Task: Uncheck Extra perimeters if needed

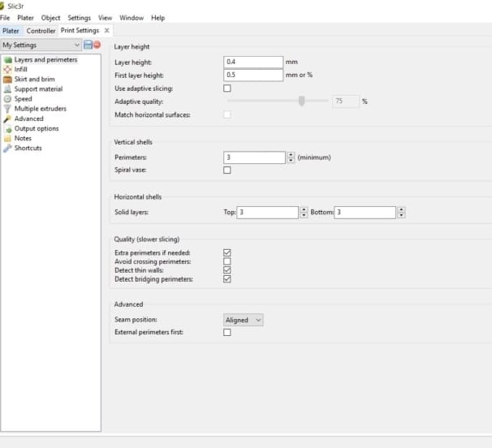Action: point(227,252)
